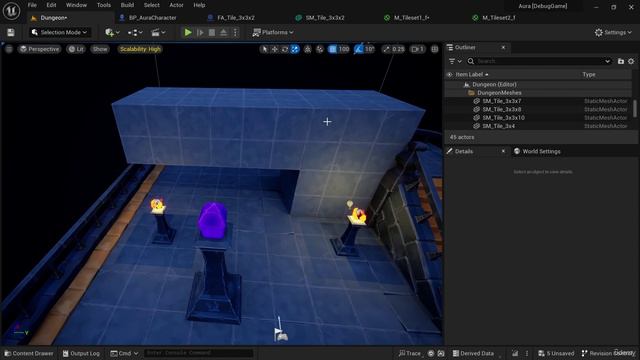
Task: Click the console command input field
Action: (x=199, y=353)
